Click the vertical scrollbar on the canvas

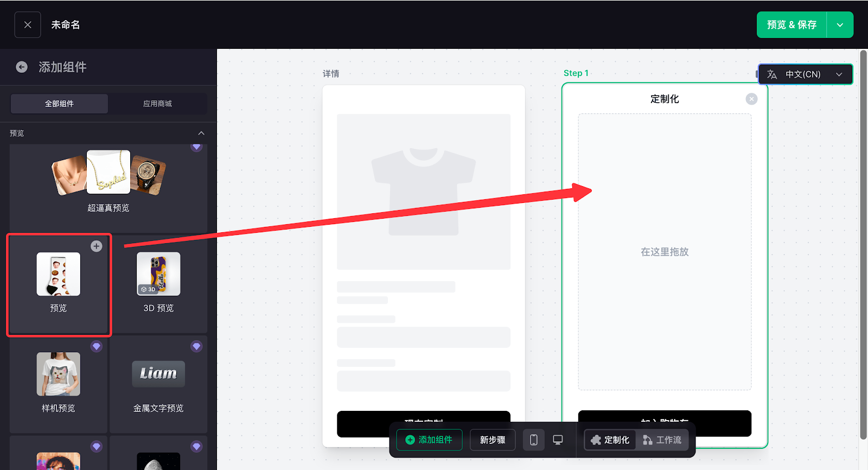click(863, 244)
